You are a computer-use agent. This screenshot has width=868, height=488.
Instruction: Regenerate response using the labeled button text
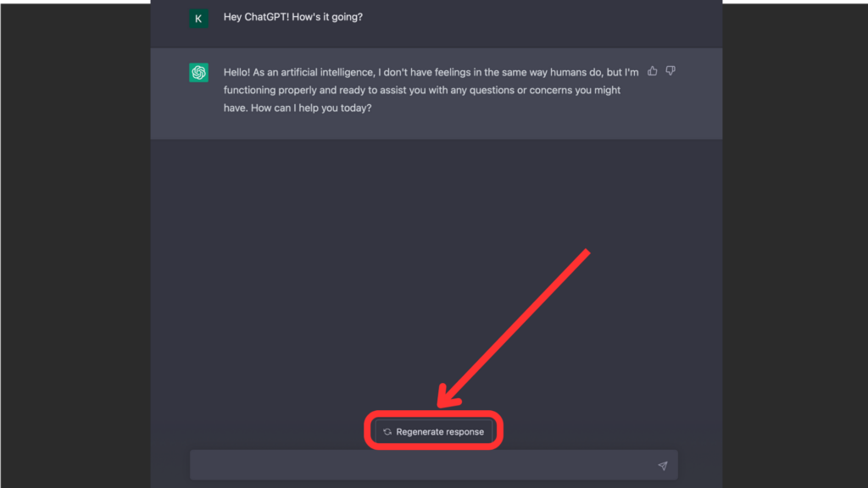click(440, 432)
